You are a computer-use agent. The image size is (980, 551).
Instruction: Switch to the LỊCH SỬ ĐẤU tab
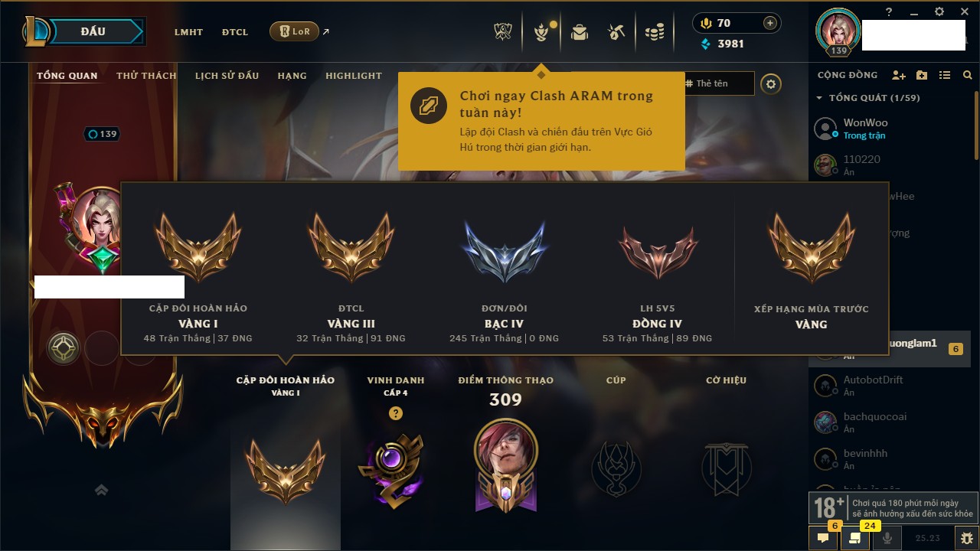(227, 76)
